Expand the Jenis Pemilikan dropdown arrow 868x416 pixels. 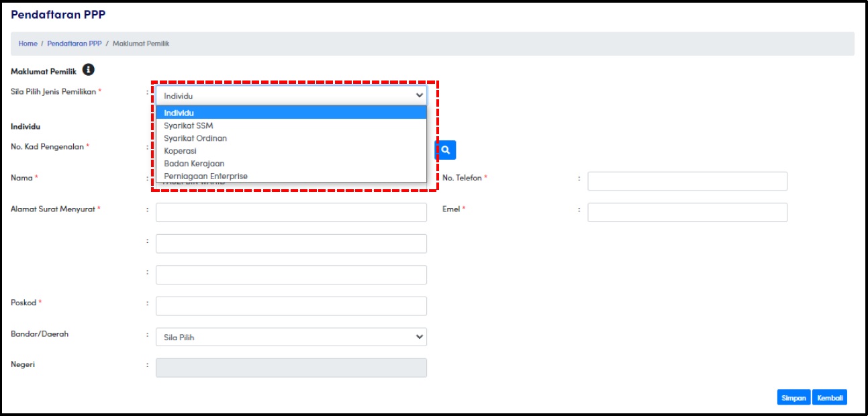420,95
